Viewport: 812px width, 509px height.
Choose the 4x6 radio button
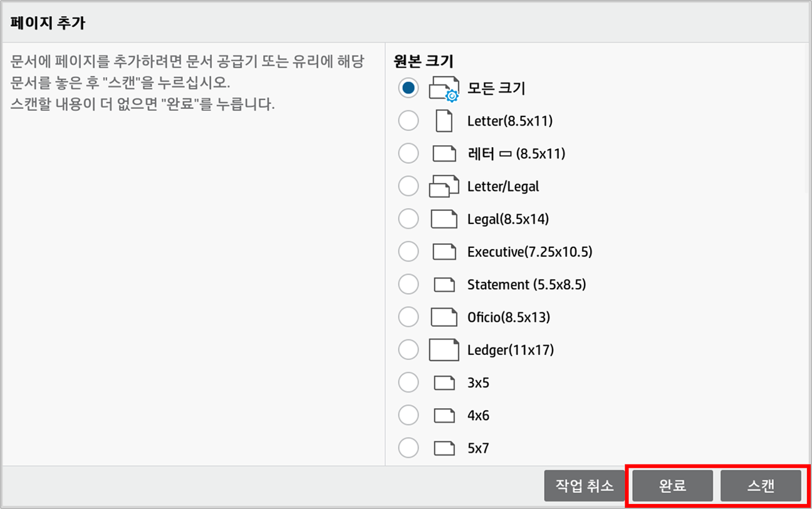[409, 415]
